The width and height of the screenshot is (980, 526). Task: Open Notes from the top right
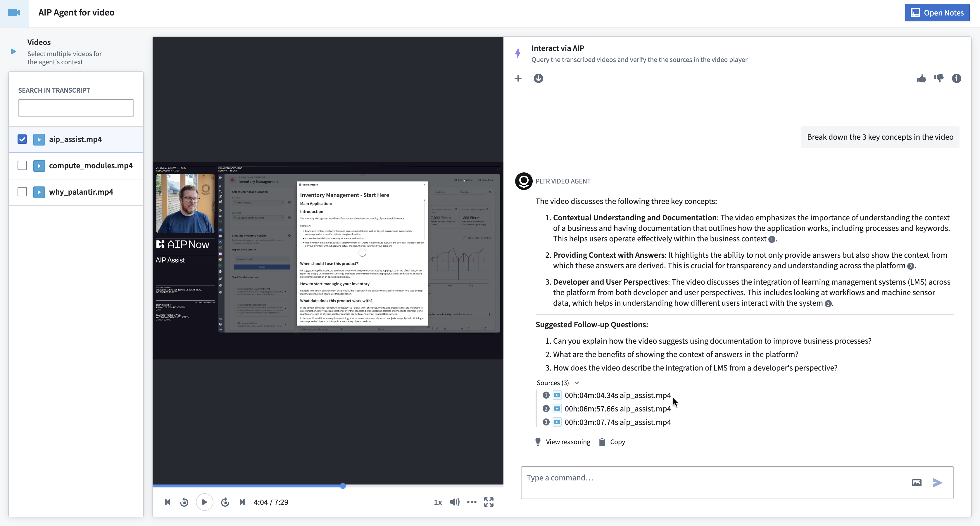pyautogui.click(x=937, y=12)
